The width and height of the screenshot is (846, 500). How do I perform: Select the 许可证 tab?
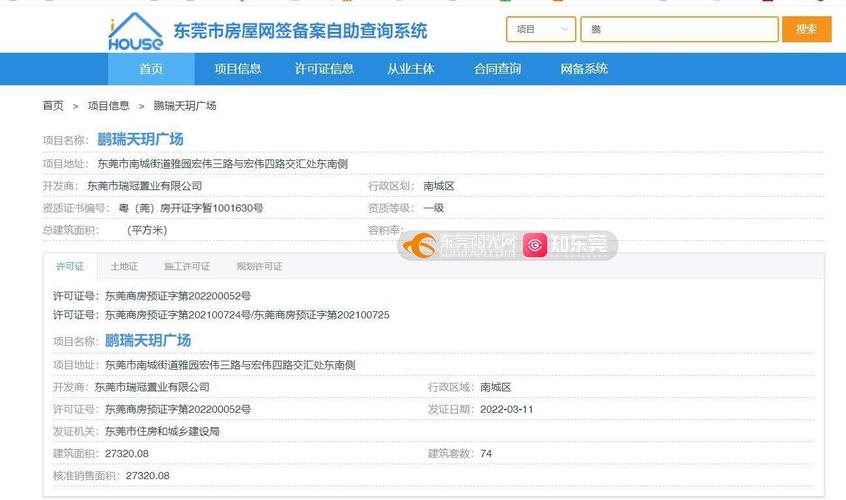(70, 266)
